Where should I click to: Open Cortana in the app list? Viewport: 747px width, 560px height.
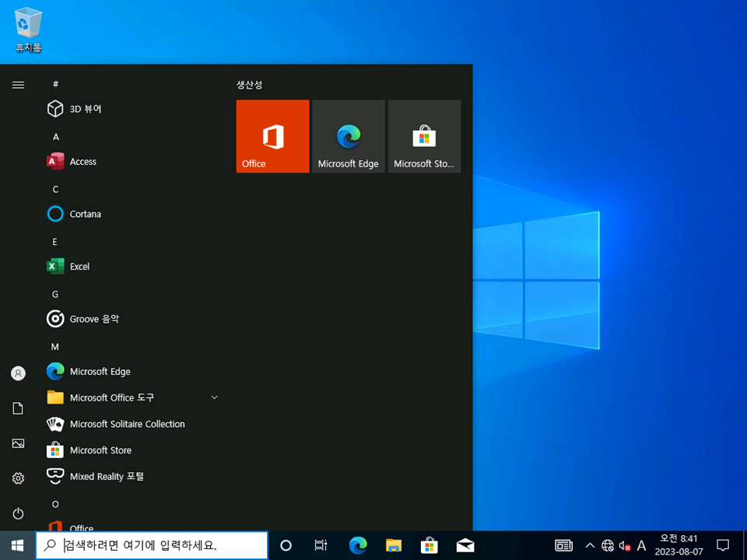tap(131, 214)
